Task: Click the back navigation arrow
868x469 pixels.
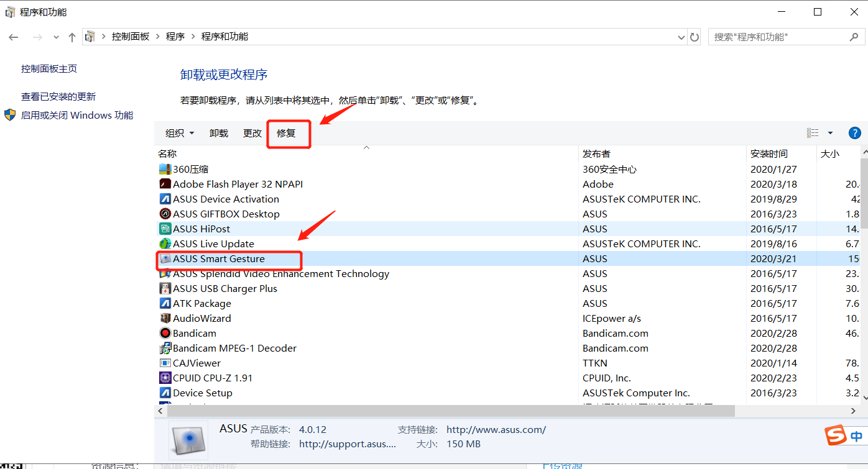Action: coord(14,37)
